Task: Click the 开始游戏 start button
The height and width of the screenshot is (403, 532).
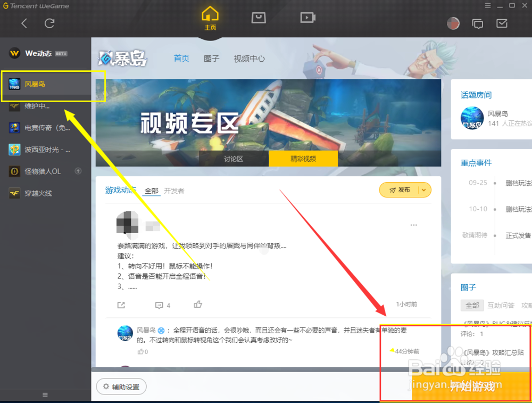Action: [472, 386]
